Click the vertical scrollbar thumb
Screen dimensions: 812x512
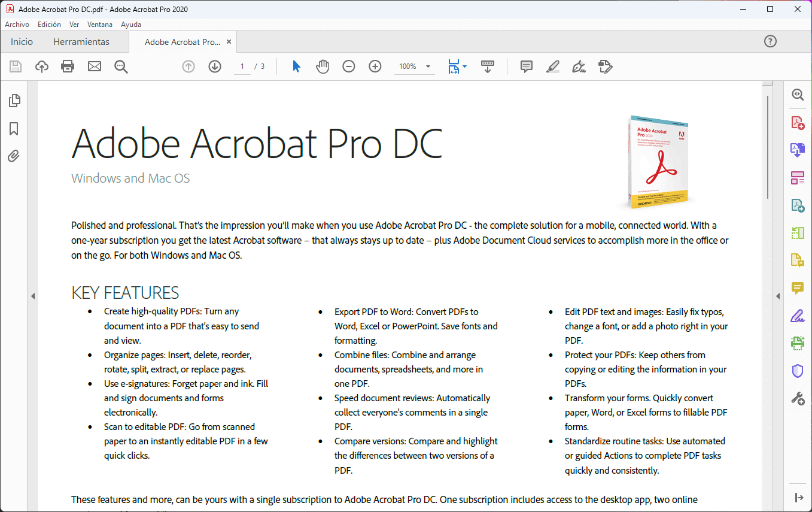coord(768,147)
